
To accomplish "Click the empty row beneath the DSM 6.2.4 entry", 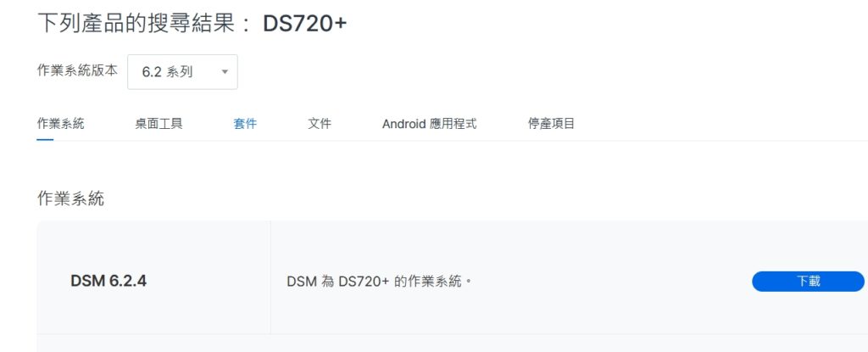I will point(453,344).
